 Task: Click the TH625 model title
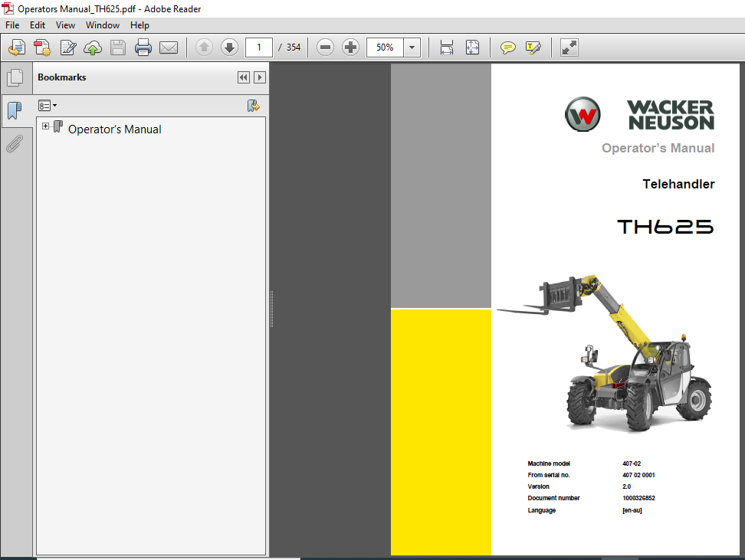pos(665,227)
